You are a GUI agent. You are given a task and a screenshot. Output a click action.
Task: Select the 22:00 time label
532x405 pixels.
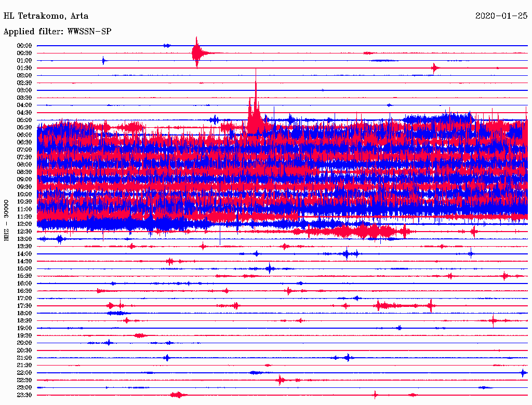coord(24,373)
